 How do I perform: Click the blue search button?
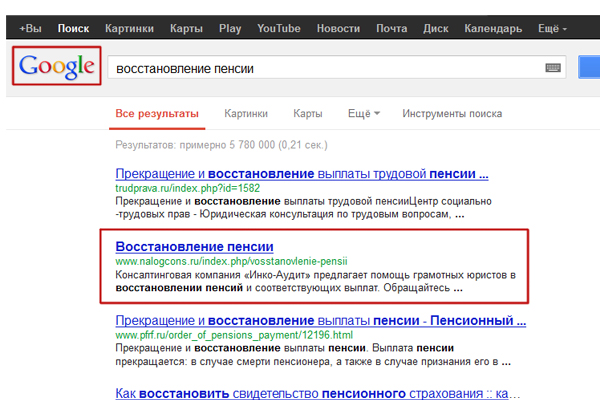(x=589, y=67)
